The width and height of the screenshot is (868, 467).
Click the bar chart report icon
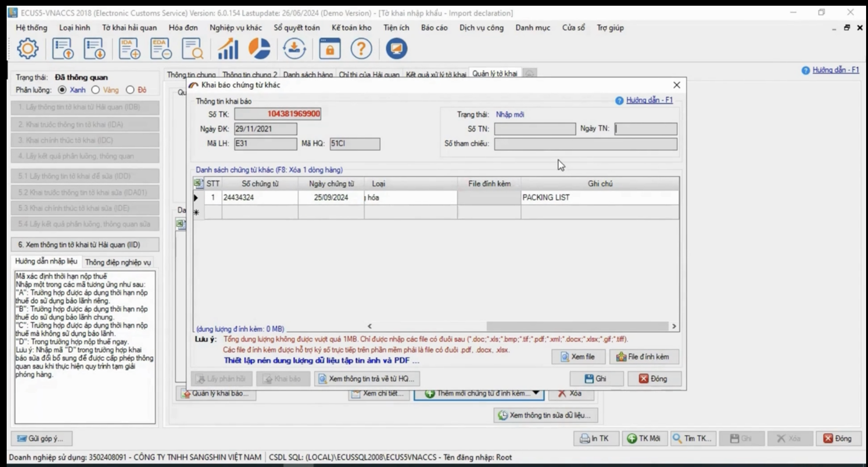click(x=227, y=49)
